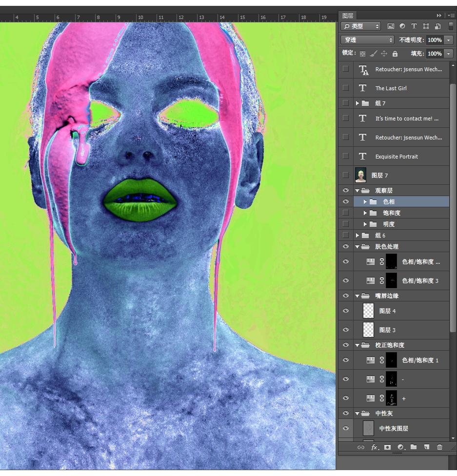This screenshot has width=457, height=476.
Task: Show The Last Girl text layer
Action: coord(346,88)
